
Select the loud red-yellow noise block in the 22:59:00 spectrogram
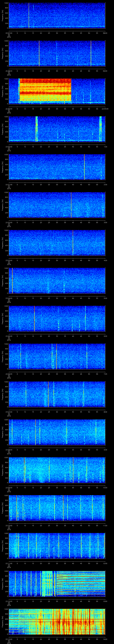pos(45,90)
